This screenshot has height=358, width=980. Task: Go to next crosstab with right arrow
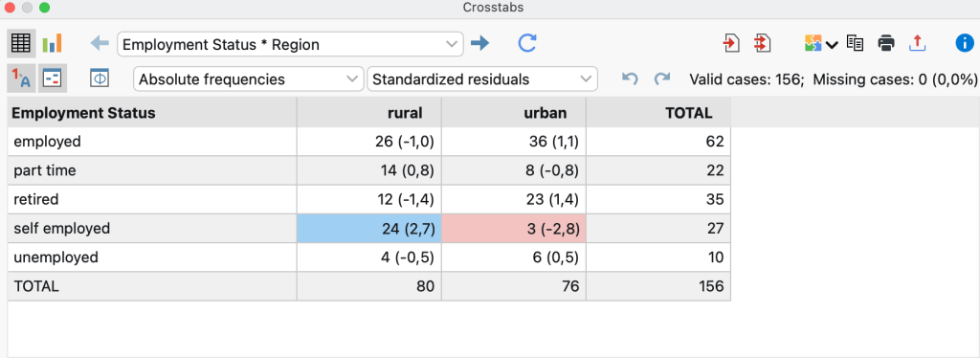pyautogui.click(x=480, y=43)
